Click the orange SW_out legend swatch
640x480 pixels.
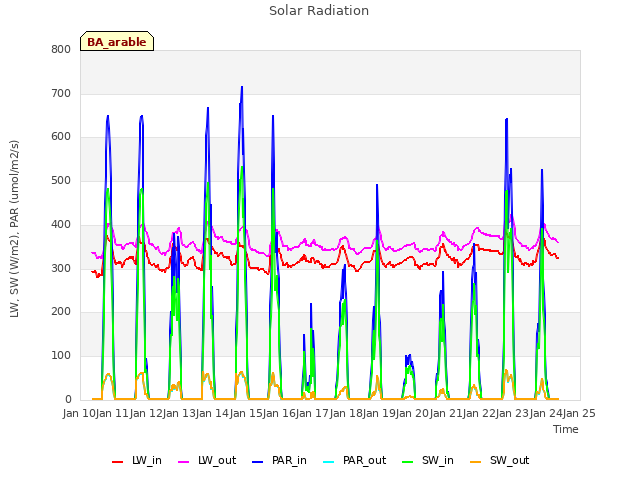476,462
